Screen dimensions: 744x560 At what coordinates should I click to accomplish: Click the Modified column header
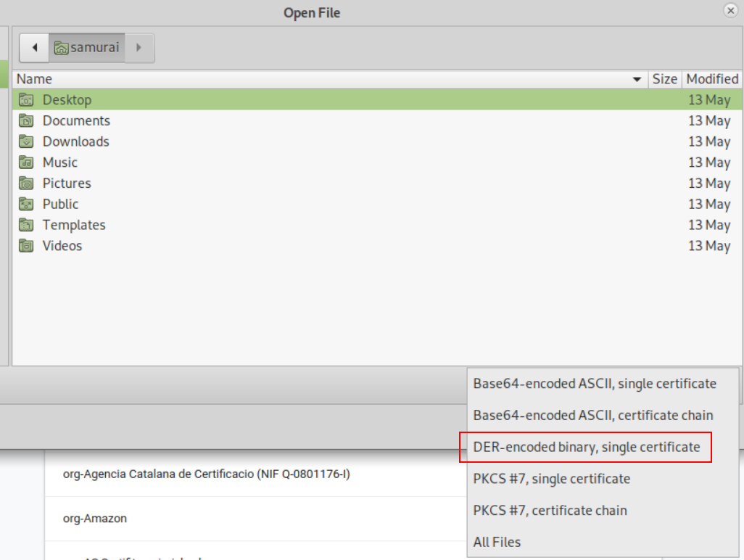[711, 78]
